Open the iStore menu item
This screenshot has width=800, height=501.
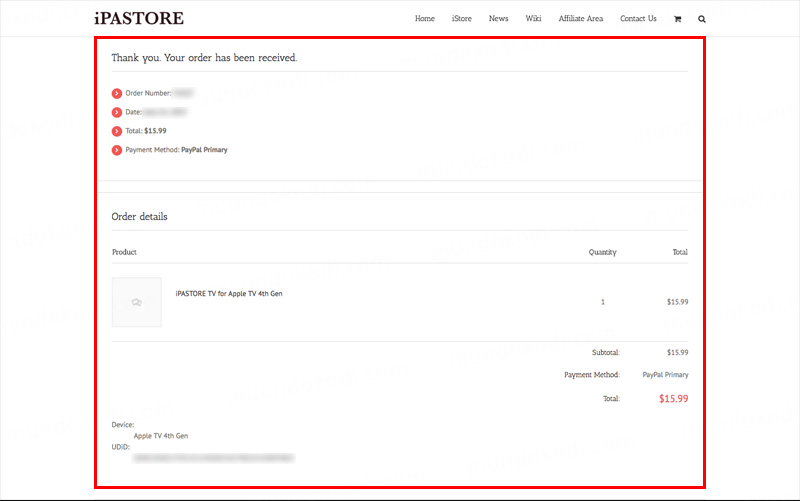462,18
